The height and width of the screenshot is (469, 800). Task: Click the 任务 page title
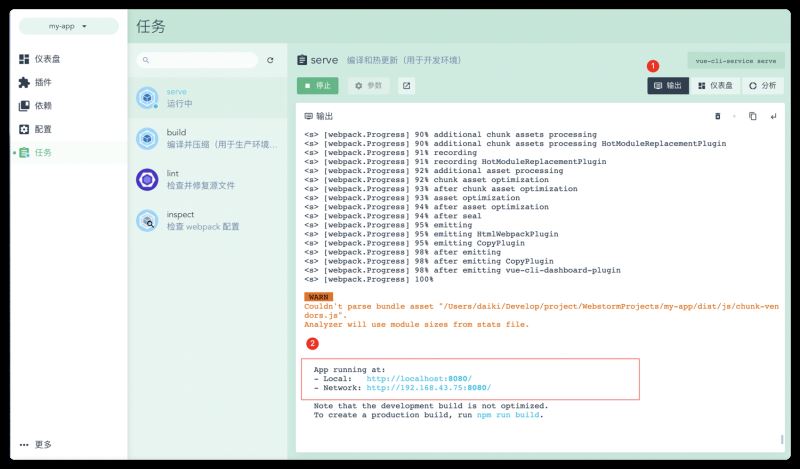point(151,26)
